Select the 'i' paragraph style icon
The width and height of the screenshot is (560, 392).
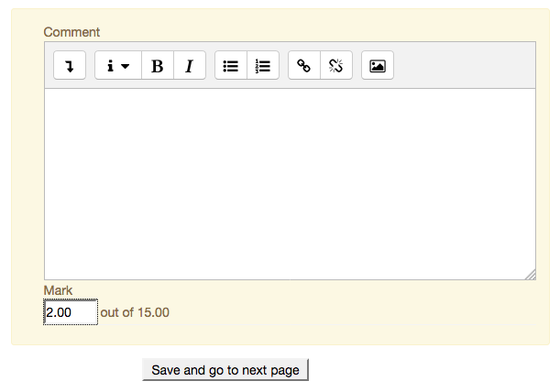(110, 66)
